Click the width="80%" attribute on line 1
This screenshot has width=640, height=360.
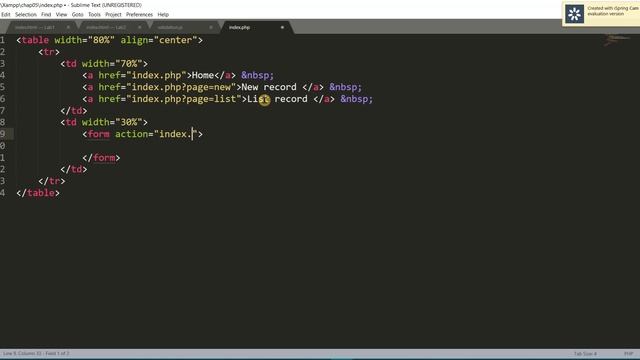84,40
